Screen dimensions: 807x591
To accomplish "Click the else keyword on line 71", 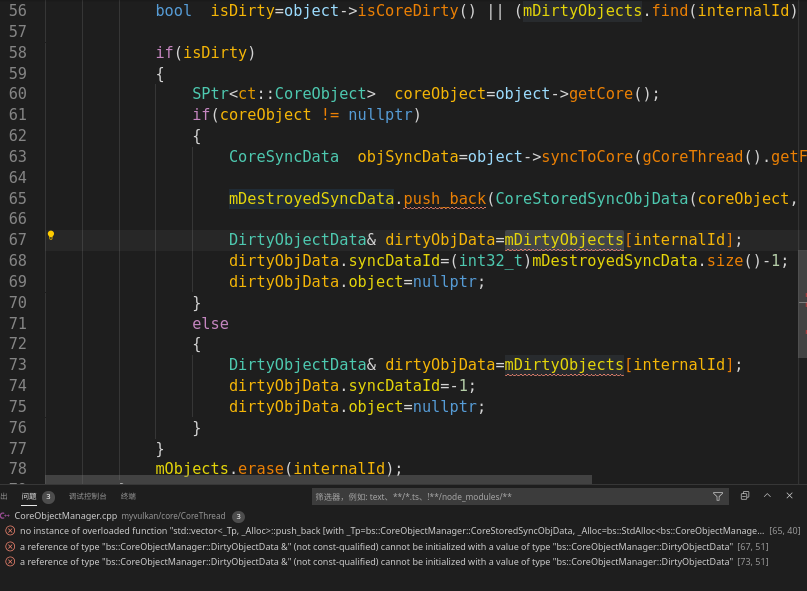I will click(210, 323).
